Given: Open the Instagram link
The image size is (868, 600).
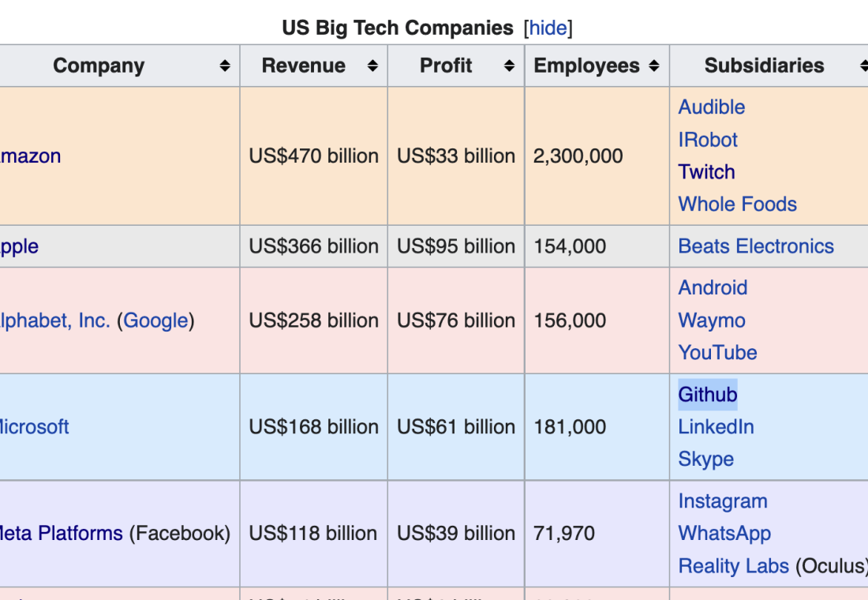Looking at the screenshot, I should (722, 501).
